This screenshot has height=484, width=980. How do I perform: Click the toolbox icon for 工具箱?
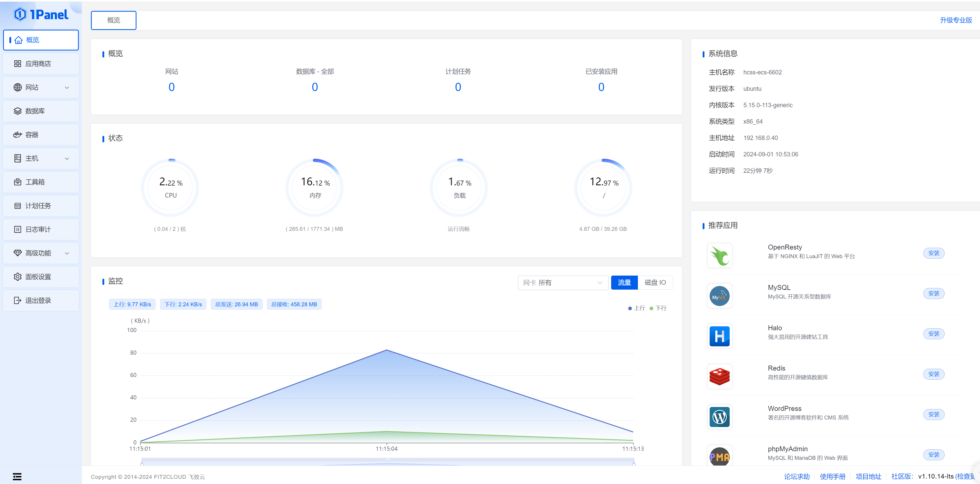(17, 182)
